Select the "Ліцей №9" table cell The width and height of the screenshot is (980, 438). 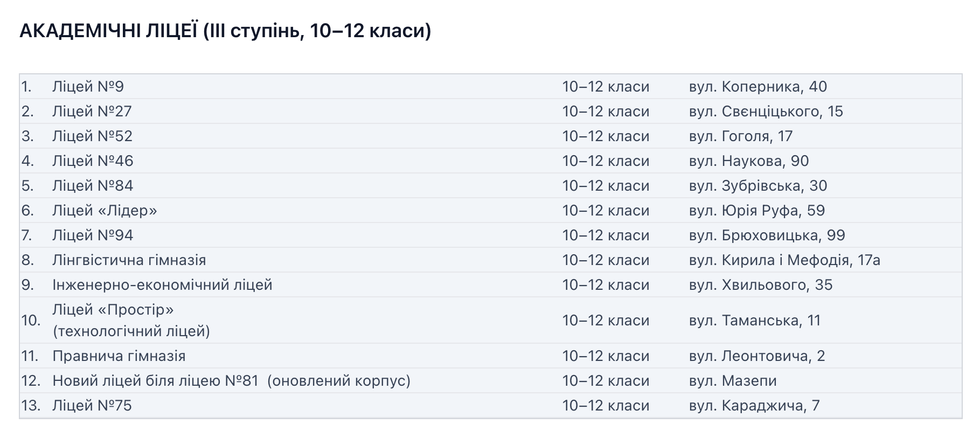point(88,87)
